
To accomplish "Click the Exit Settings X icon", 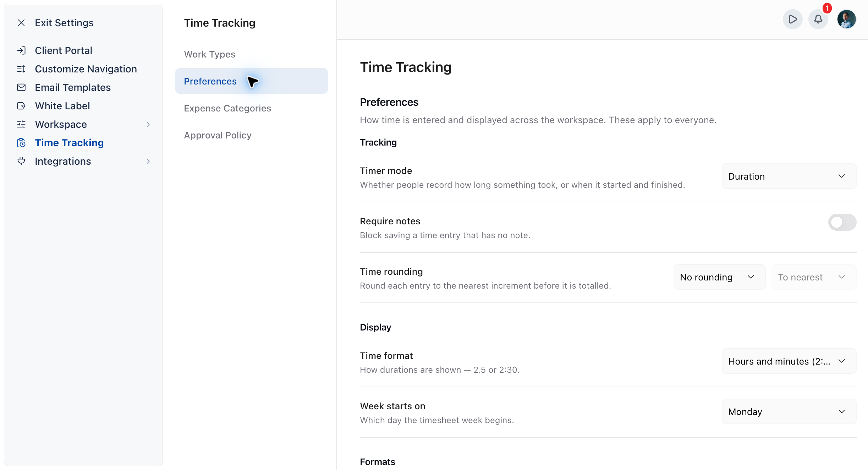I will (21, 23).
